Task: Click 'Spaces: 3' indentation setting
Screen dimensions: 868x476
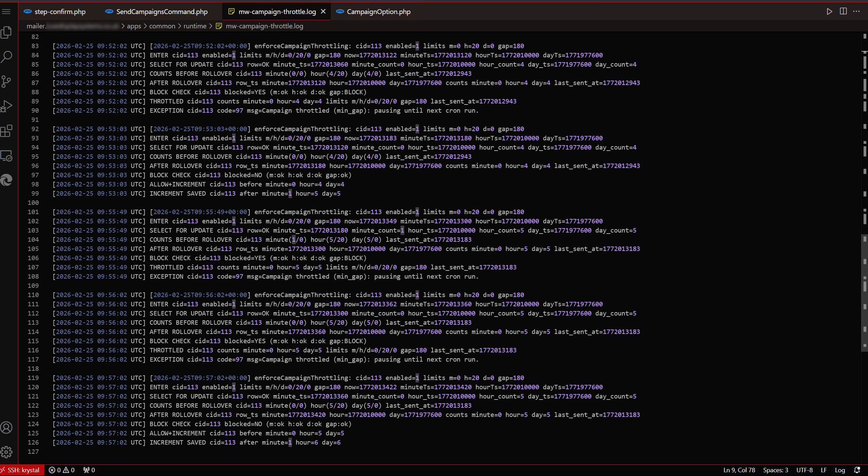Action: click(x=775, y=470)
